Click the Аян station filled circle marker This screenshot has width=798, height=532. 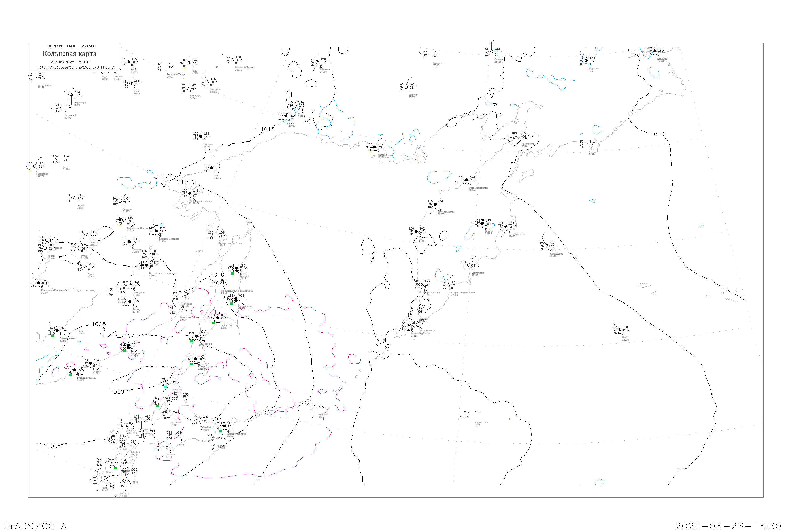tap(212, 168)
